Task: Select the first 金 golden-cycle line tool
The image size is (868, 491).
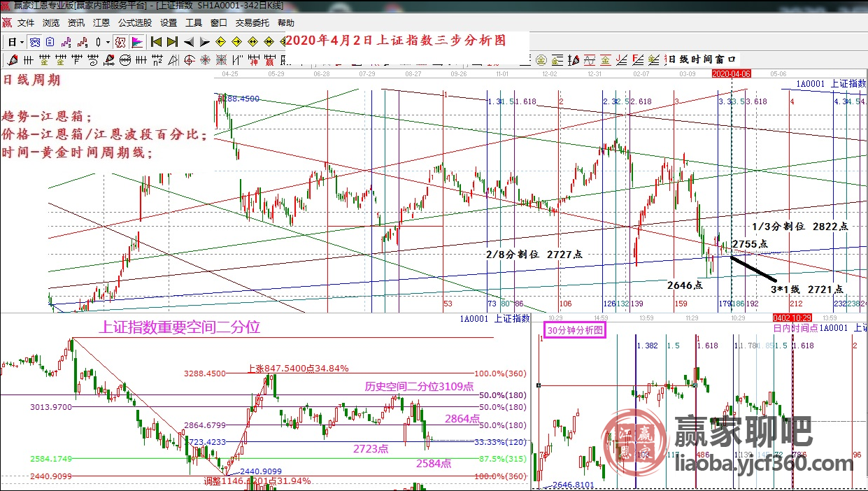Action: [45, 60]
